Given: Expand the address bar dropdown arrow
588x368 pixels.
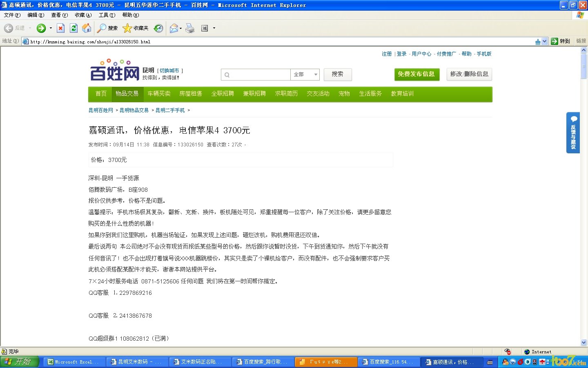Looking at the screenshot, I should pyautogui.click(x=544, y=41).
